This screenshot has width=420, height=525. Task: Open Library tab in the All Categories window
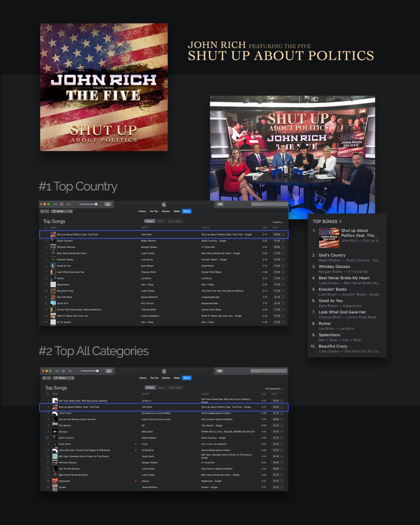[143, 378]
